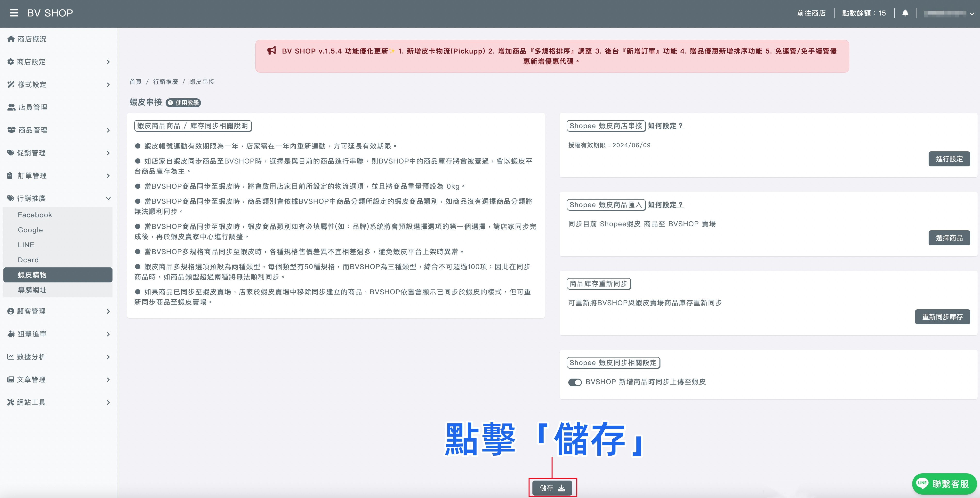
Task: Go to 前往商店 in header
Action: (811, 13)
